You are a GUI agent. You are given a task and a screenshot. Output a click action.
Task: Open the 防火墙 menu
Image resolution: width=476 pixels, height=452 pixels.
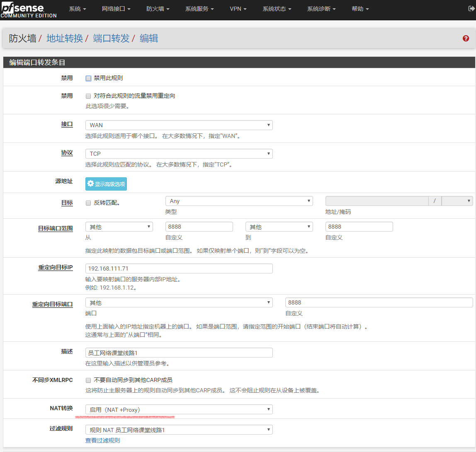pyautogui.click(x=158, y=9)
